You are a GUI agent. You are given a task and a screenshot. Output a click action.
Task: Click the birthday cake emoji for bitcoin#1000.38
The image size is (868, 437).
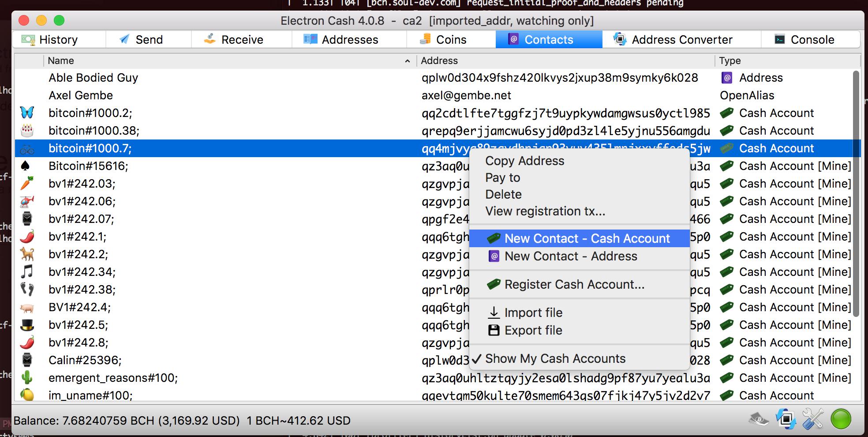click(x=27, y=130)
